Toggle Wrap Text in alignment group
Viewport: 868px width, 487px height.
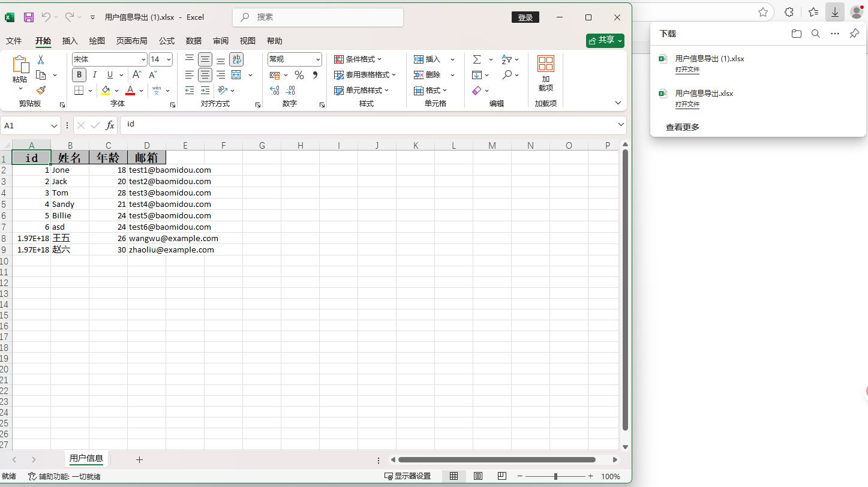pyautogui.click(x=236, y=59)
